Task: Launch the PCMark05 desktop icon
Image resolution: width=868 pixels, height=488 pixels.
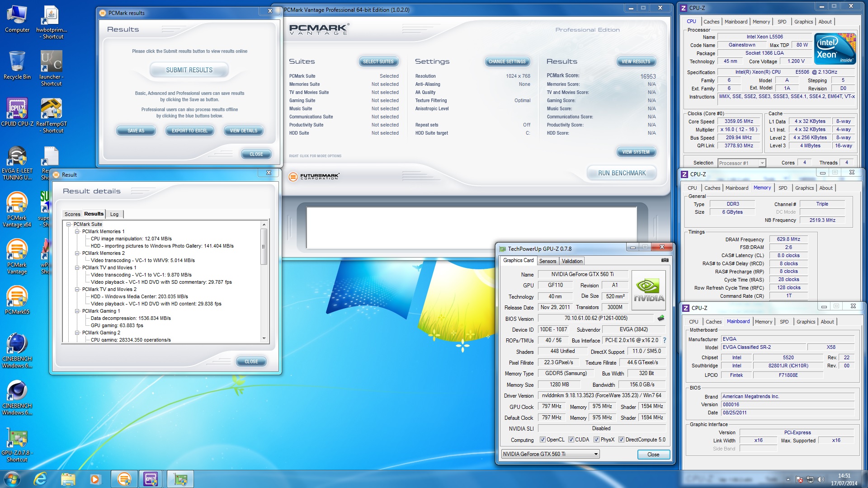Action: point(17,300)
